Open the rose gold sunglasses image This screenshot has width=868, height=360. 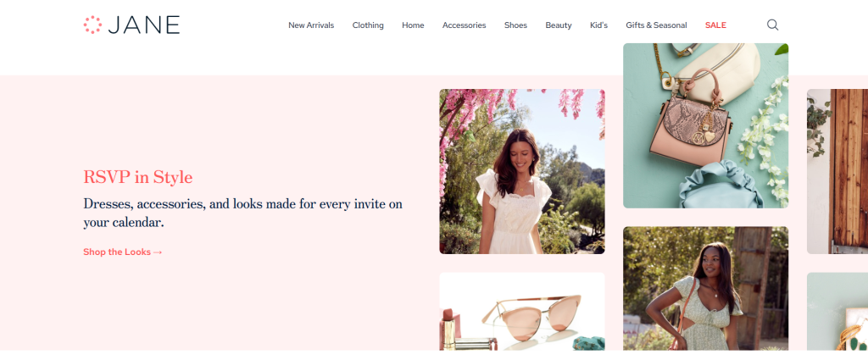pos(521,312)
